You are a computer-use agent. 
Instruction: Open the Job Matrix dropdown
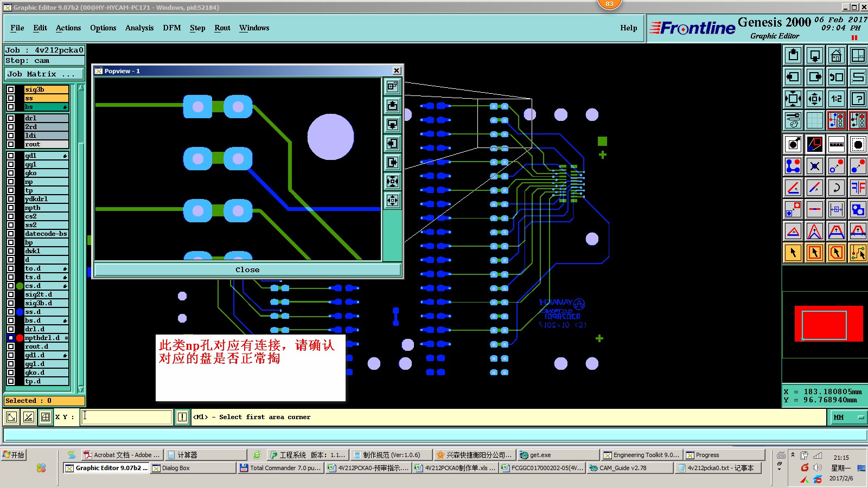(x=44, y=74)
